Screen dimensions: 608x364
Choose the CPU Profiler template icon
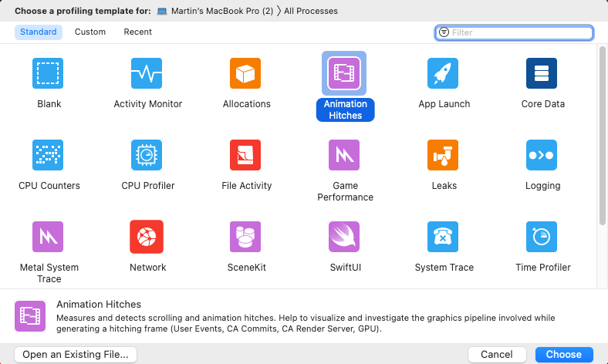click(x=147, y=156)
